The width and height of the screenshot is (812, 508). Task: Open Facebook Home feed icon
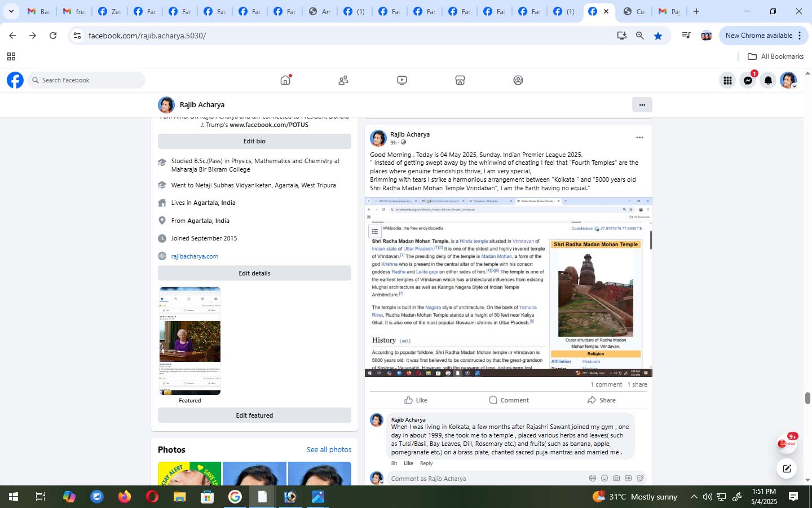pyautogui.click(x=285, y=80)
